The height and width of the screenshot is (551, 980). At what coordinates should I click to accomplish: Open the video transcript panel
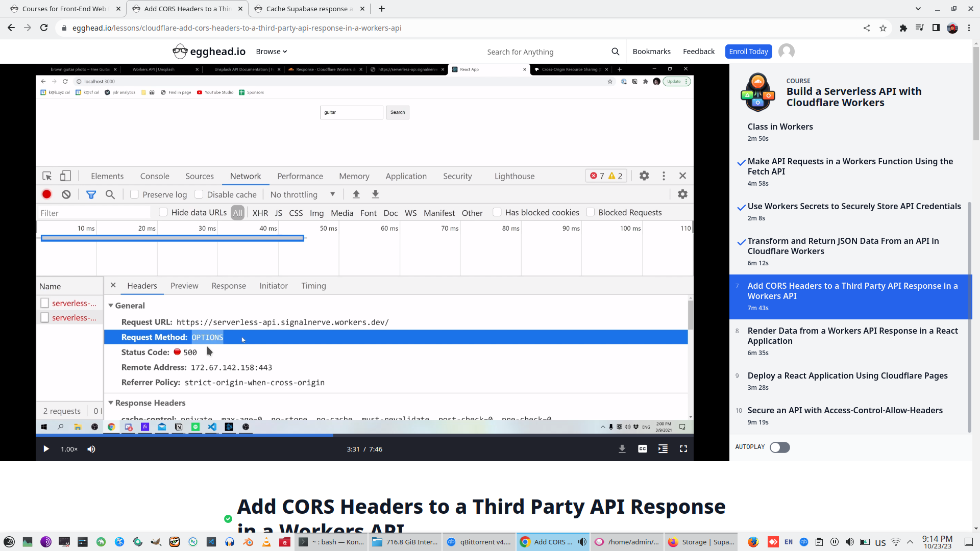point(663,449)
